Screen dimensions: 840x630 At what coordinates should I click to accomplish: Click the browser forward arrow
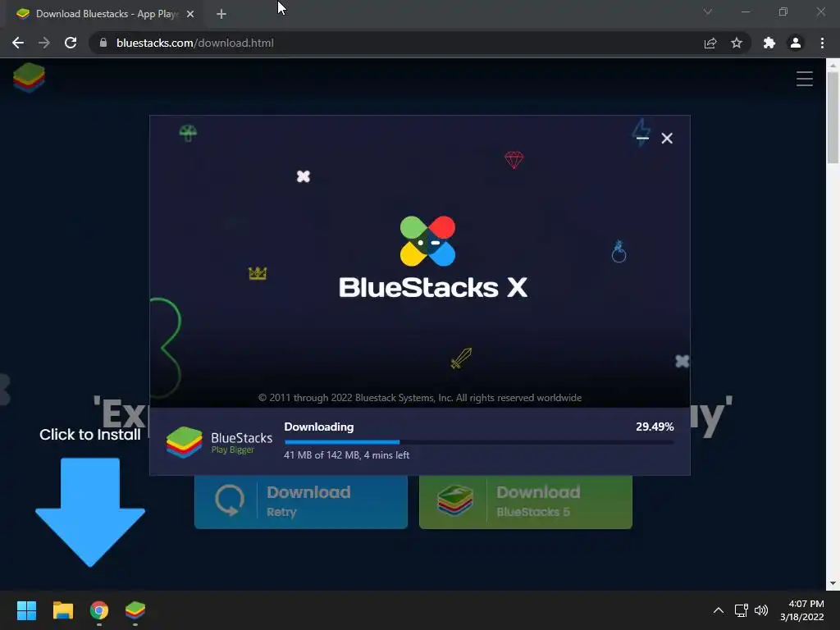[x=44, y=43]
